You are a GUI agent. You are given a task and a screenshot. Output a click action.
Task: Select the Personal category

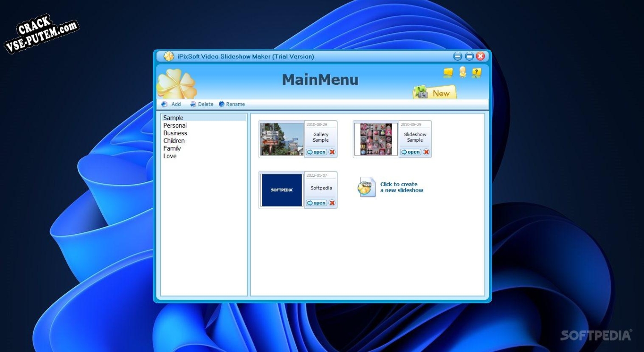click(x=175, y=126)
